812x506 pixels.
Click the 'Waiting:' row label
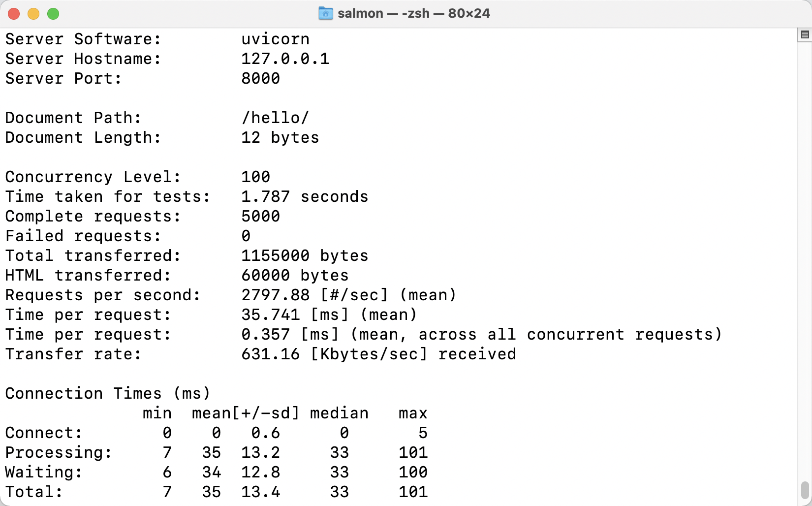click(44, 472)
